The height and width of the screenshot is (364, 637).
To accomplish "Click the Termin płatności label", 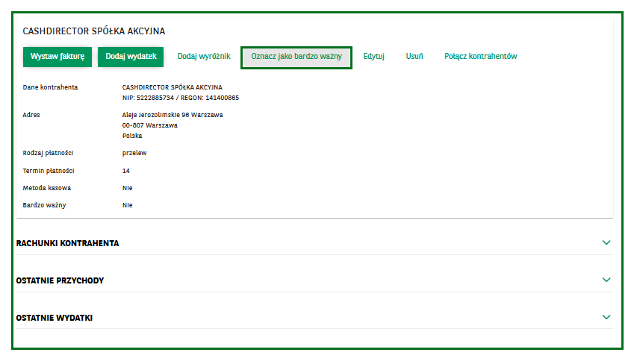I will pyautogui.click(x=49, y=171).
